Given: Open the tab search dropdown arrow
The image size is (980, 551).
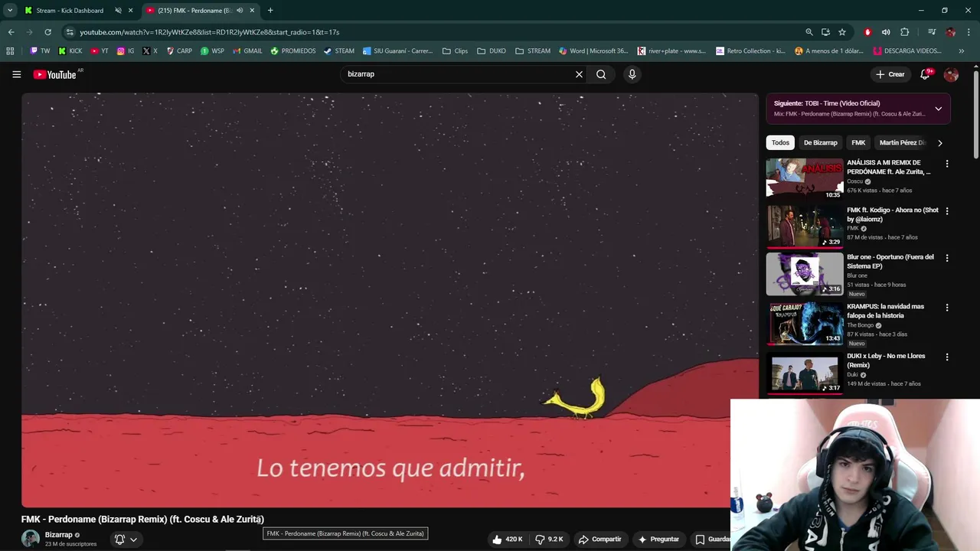Looking at the screenshot, I should 10,11.
